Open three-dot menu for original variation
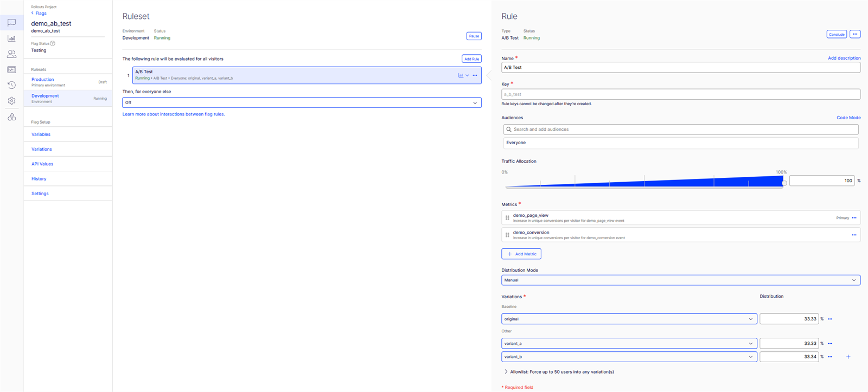This screenshot has height=392, width=868. (x=830, y=319)
